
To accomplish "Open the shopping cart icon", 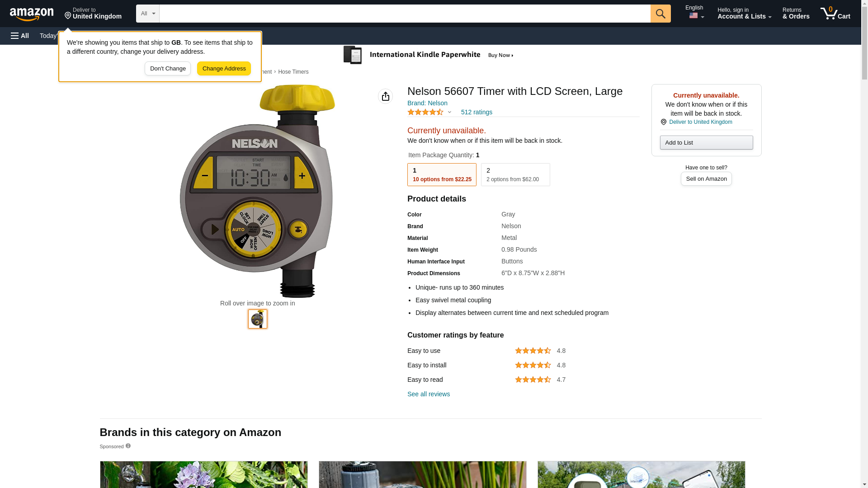I will (835, 14).
